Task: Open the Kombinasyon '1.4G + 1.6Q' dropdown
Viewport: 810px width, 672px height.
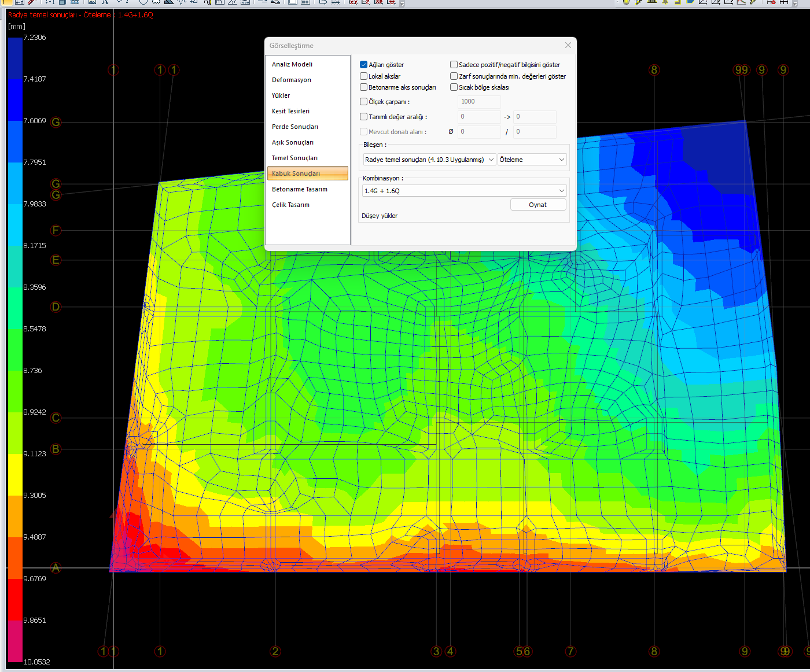Action: tap(464, 191)
